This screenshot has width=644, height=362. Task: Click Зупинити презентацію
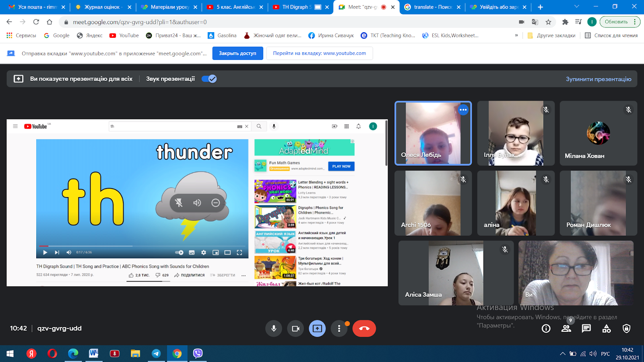[599, 79]
